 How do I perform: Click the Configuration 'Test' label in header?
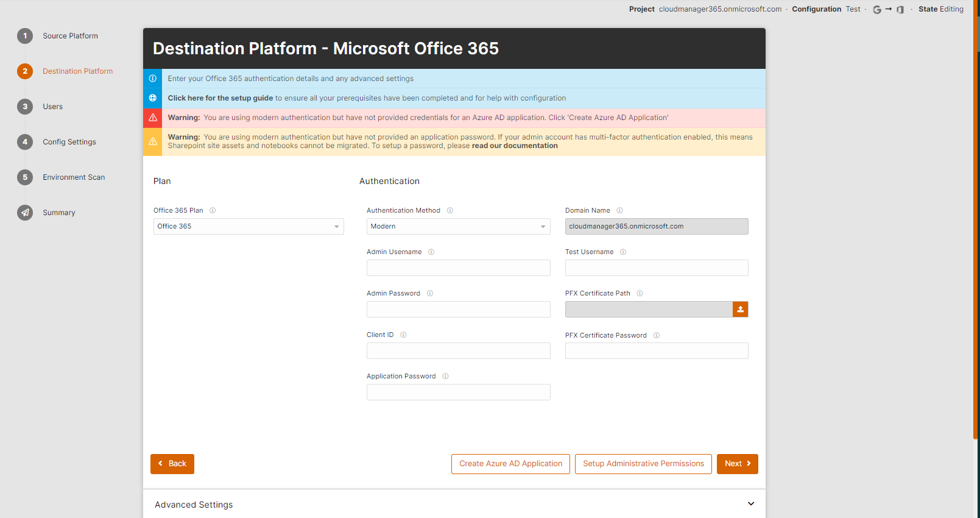coord(853,9)
